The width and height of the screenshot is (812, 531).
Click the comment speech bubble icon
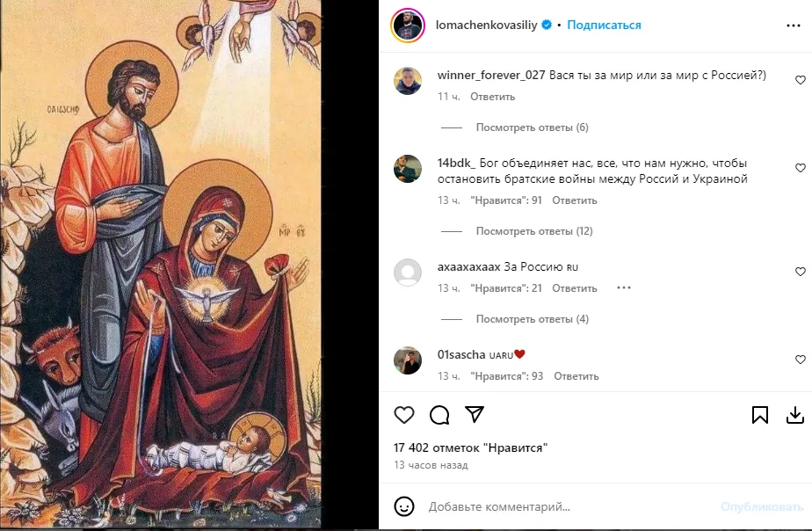[x=439, y=415]
